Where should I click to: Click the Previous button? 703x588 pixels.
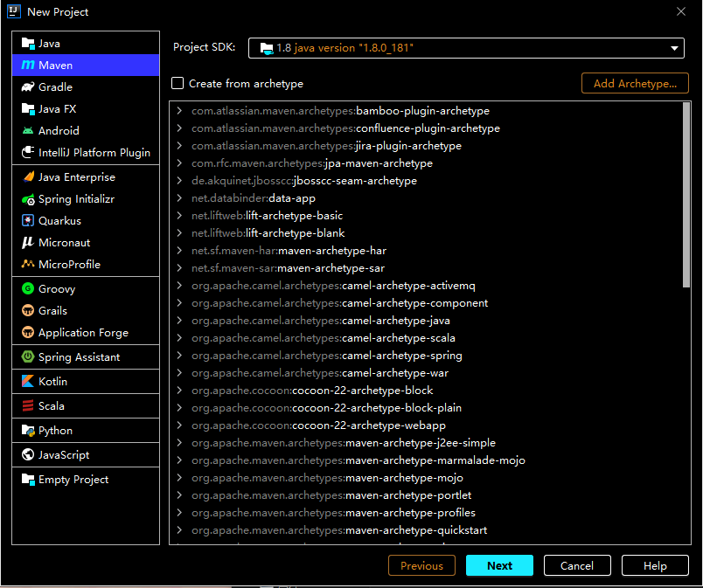(x=421, y=565)
